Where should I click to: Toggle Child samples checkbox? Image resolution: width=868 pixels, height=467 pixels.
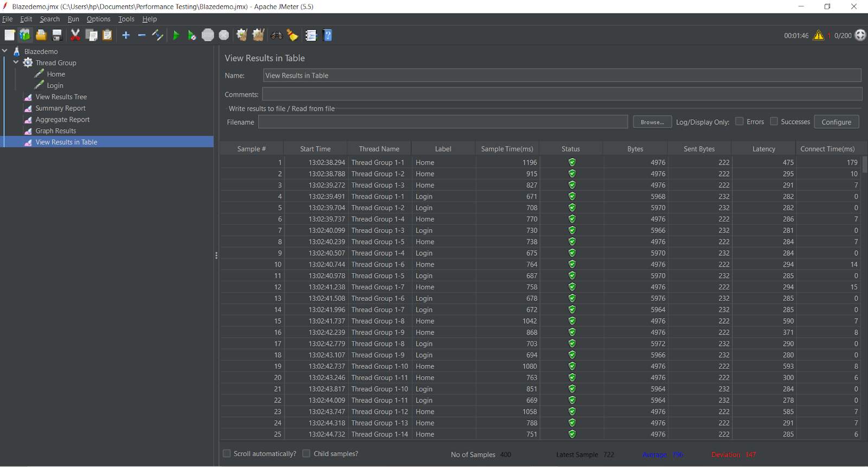[x=307, y=453]
